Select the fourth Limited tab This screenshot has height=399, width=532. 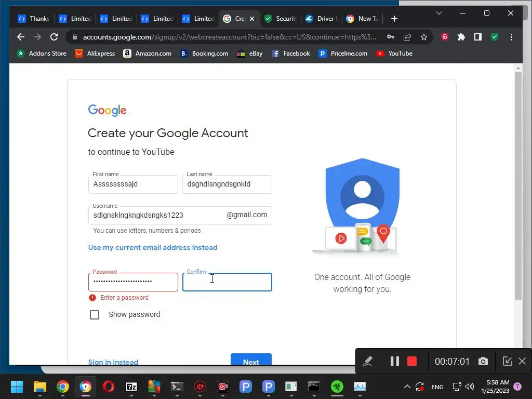[198, 19]
